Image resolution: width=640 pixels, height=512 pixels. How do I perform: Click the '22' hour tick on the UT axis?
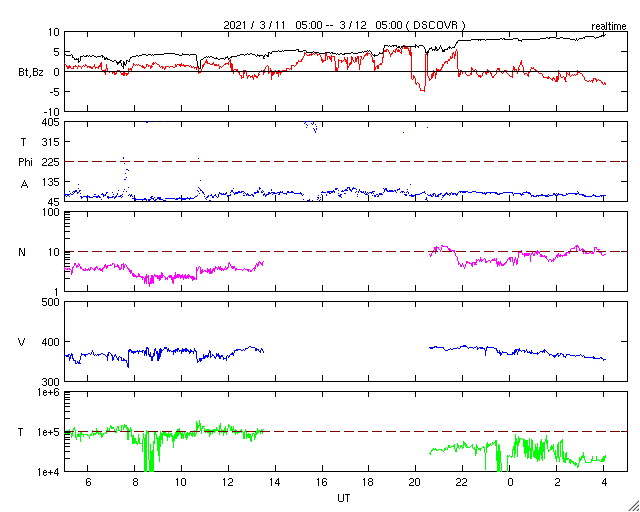point(462,482)
